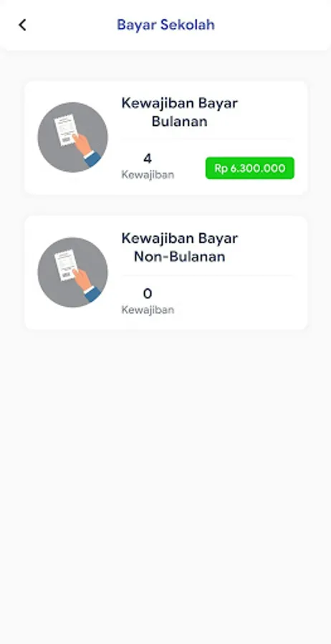
Task: Click Kewajiban label under the number 4
Action: (x=148, y=175)
